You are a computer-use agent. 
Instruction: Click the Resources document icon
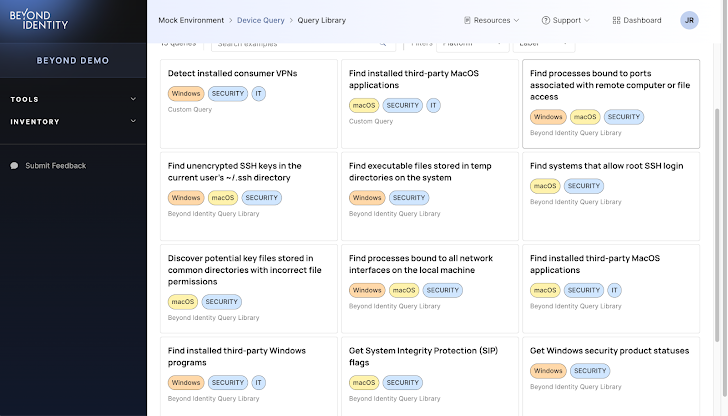tap(467, 20)
